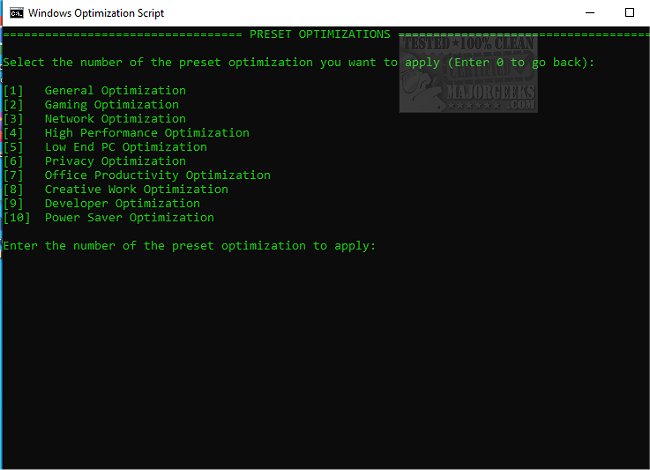The height and width of the screenshot is (470, 650).
Task: Maximize the Windows Optimization Script window
Action: click(629, 13)
